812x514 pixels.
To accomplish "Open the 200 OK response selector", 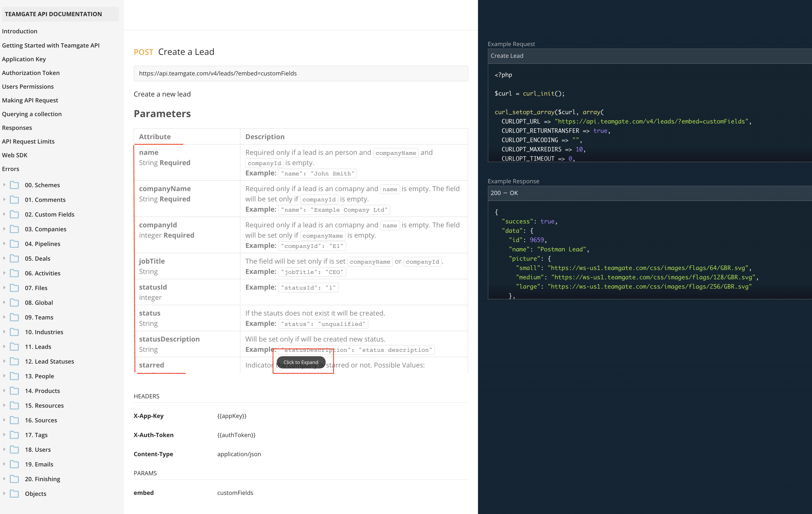I will pos(650,193).
